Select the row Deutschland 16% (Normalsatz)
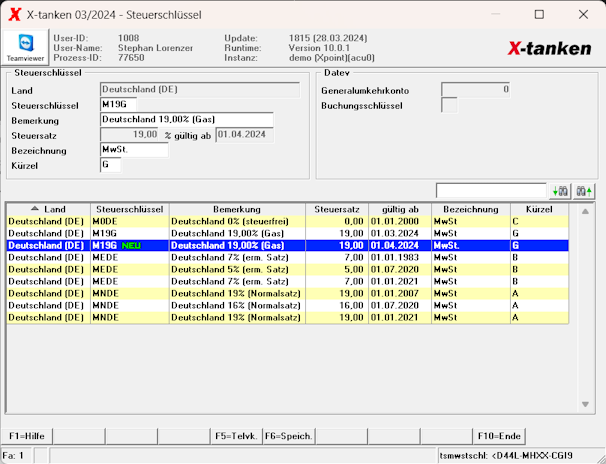 pyautogui.click(x=288, y=305)
